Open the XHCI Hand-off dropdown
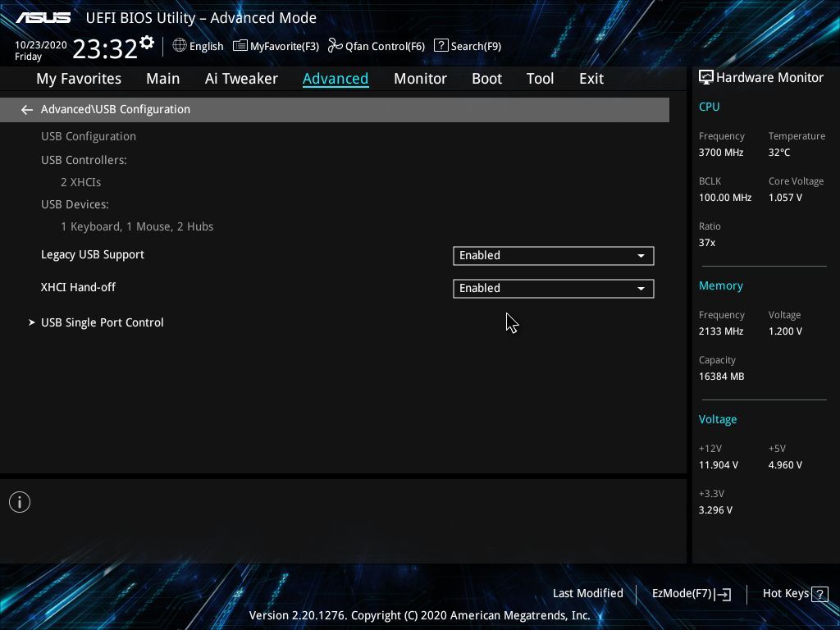This screenshot has width=840, height=630. 554,288
